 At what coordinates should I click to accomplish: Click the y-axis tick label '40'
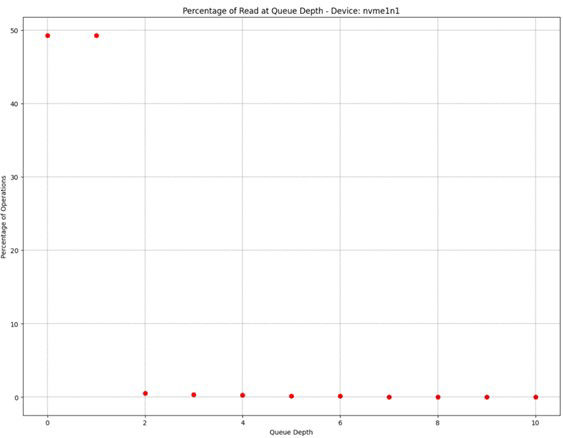click(x=14, y=104)
